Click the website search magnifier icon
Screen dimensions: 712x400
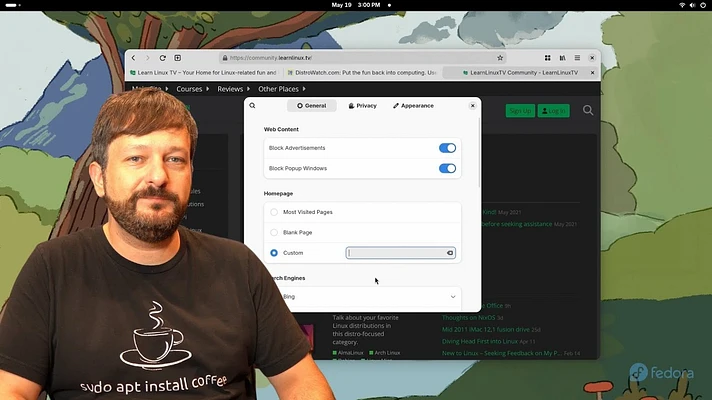point(588,110)
